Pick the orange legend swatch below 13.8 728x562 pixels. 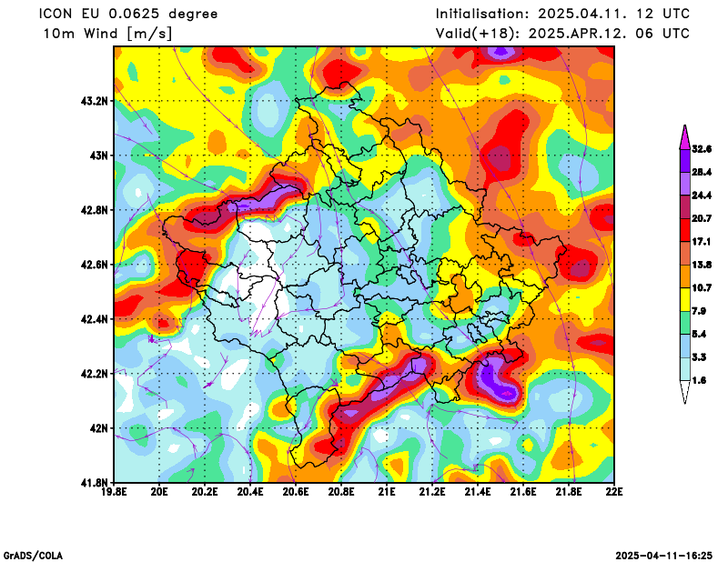[x=684, y=276]
